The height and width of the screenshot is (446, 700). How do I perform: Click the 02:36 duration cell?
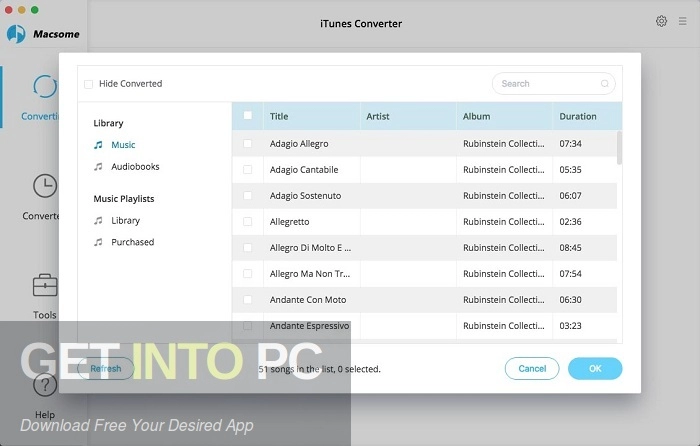(571, 221)
